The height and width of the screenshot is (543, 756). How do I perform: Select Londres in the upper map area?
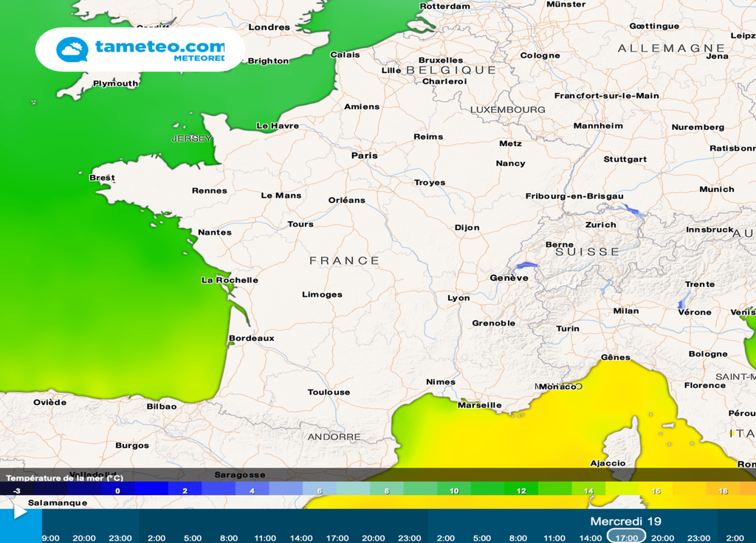[270, 27]
